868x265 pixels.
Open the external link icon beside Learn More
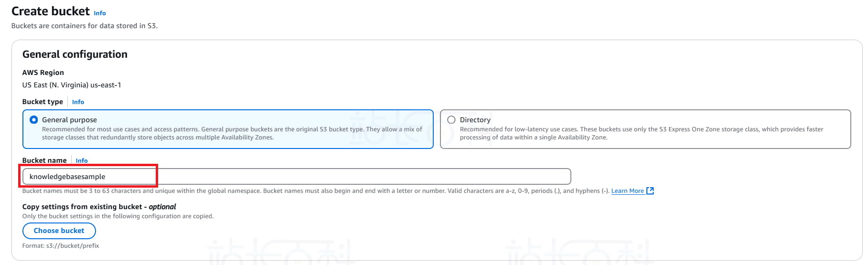[x=650, y=191]
